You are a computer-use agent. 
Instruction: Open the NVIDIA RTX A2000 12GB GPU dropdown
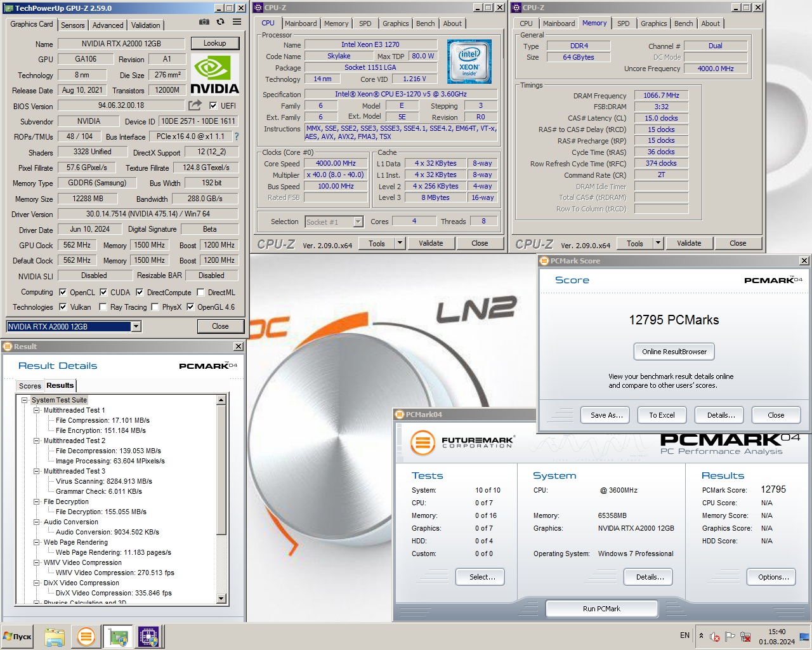tap(136, 326)
